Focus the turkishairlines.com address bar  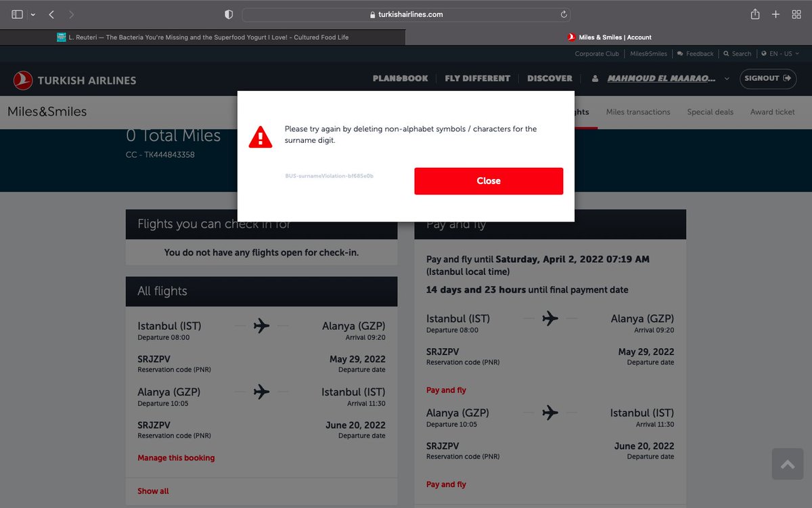[x=406, y=14]
